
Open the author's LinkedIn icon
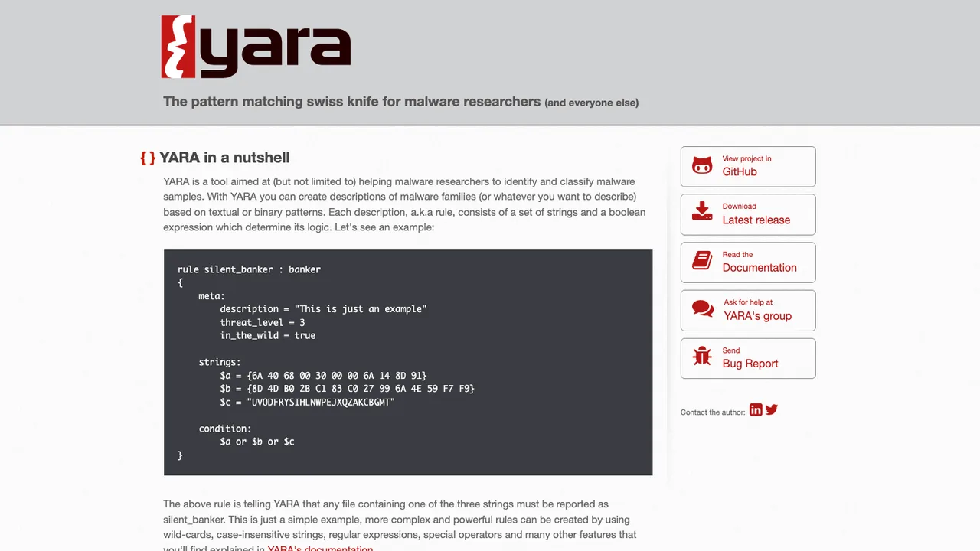[x=756, y=410]
